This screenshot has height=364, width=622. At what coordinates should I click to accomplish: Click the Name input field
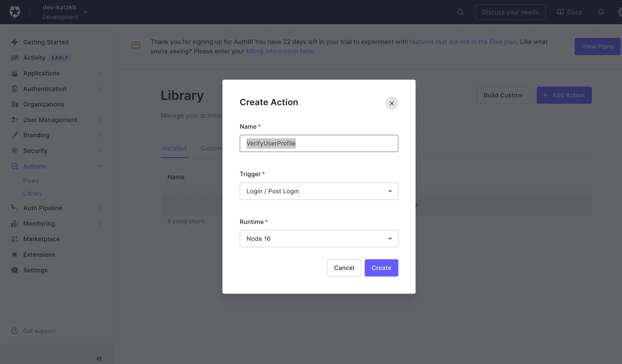(319, 143)
